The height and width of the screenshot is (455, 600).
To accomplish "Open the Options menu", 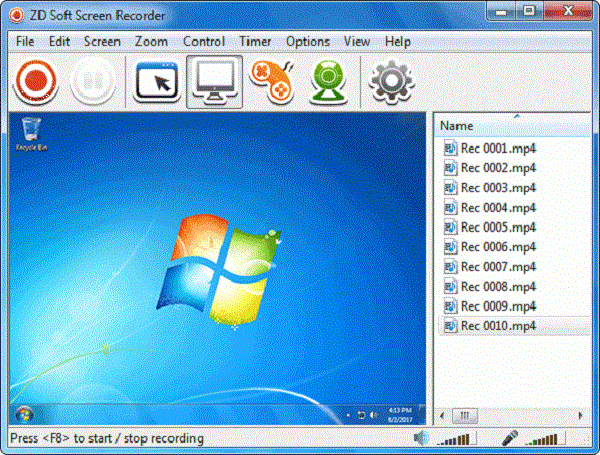I will [308, 41].
